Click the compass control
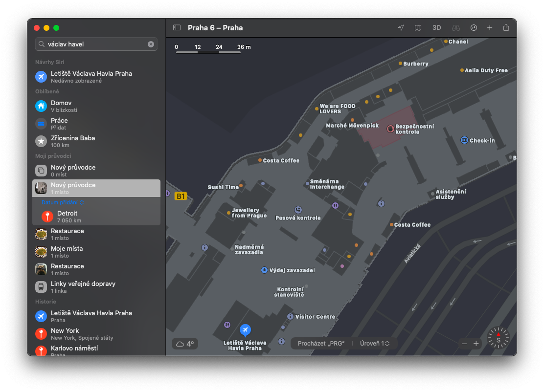Viewport: 544px width, 392px height. click(498, 338)
